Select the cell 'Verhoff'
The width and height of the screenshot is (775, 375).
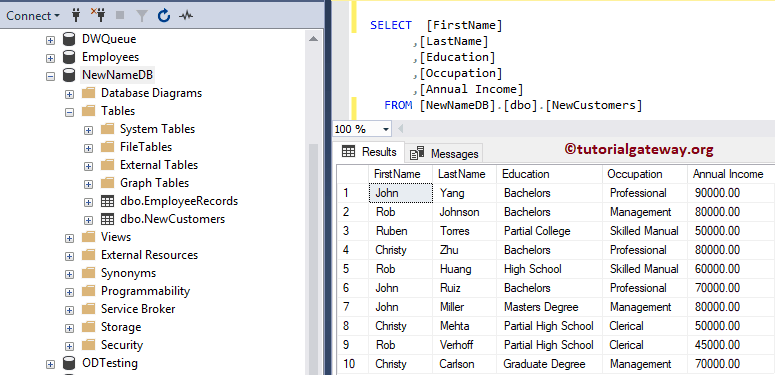click(x=465, y=345)
